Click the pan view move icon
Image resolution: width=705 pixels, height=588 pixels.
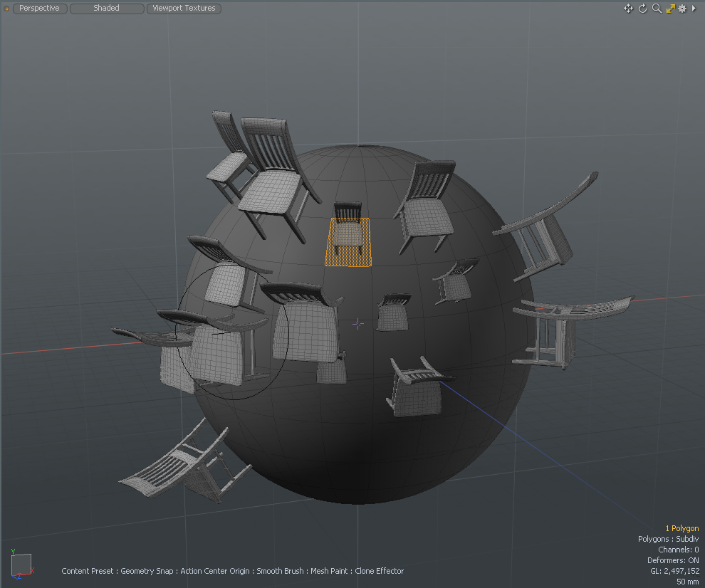click(x=628, y=9)
